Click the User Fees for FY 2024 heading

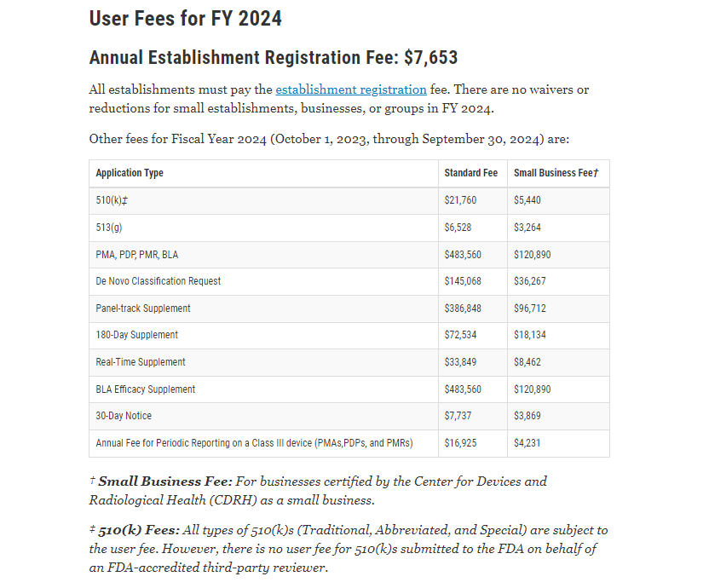[186, 19]
